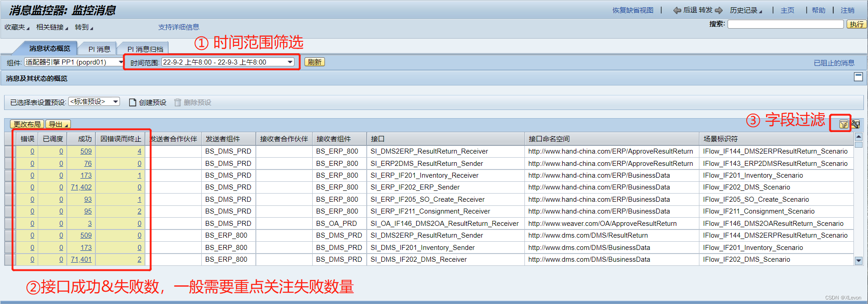This screenshot has width=868, height=304.
Task: Click the 成功 column header
Action: [81, 139]
